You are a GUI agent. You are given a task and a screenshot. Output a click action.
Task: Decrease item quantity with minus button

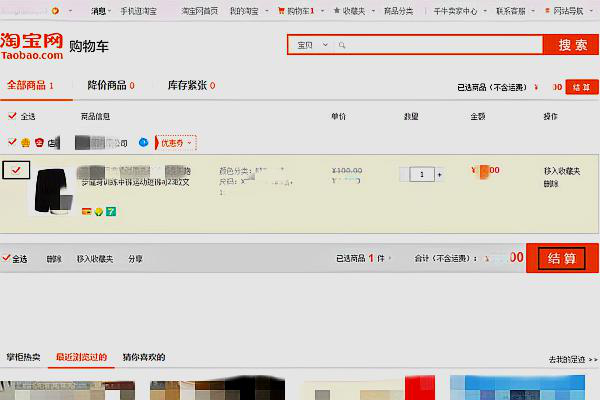404,175
